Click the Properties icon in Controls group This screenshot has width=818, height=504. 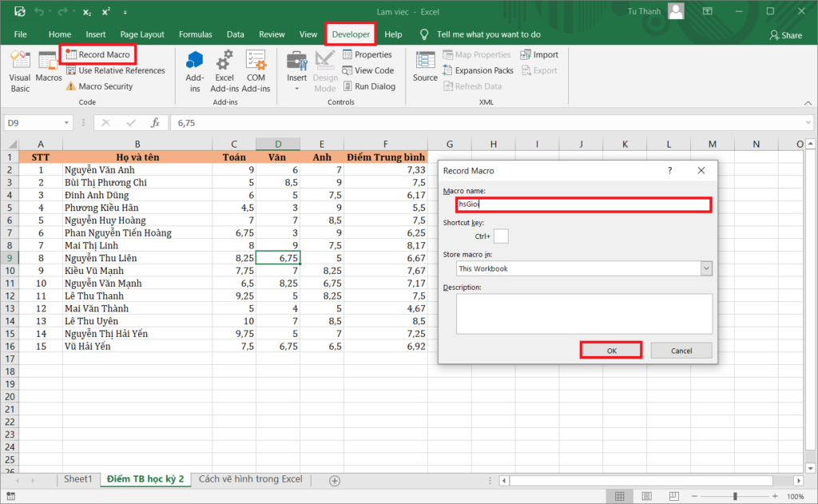(x=367, y=54)
